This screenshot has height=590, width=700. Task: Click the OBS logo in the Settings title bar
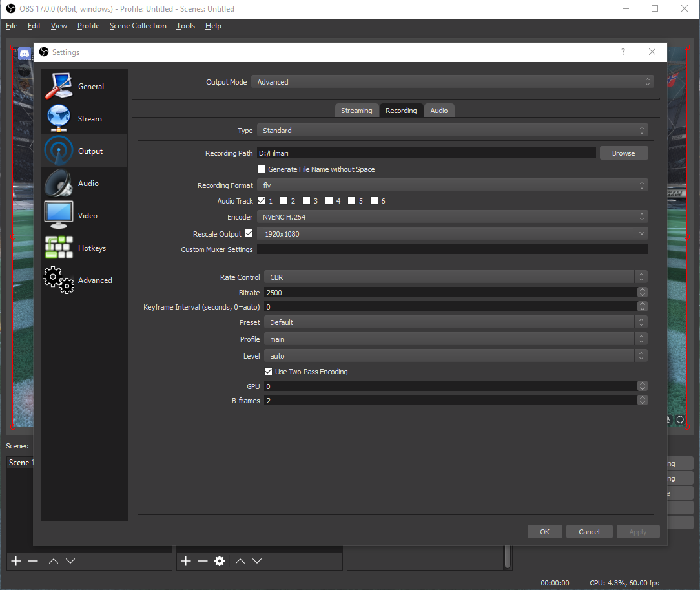44,52
